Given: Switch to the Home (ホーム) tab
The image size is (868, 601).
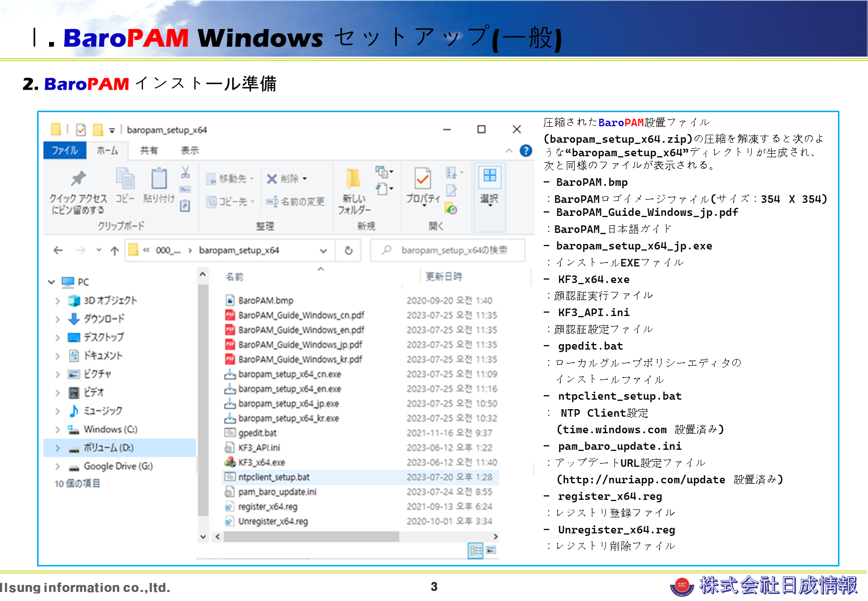Looking at the screenshot, I should (107, 150).
